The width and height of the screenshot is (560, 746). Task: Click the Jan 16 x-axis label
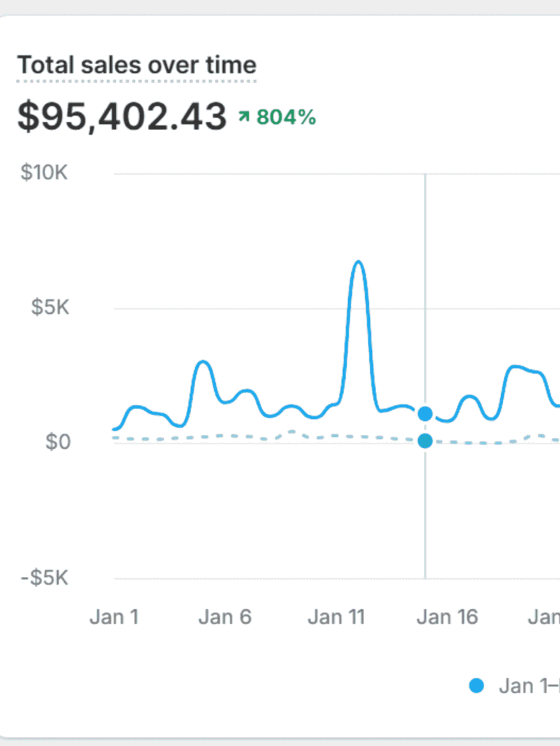447,617
